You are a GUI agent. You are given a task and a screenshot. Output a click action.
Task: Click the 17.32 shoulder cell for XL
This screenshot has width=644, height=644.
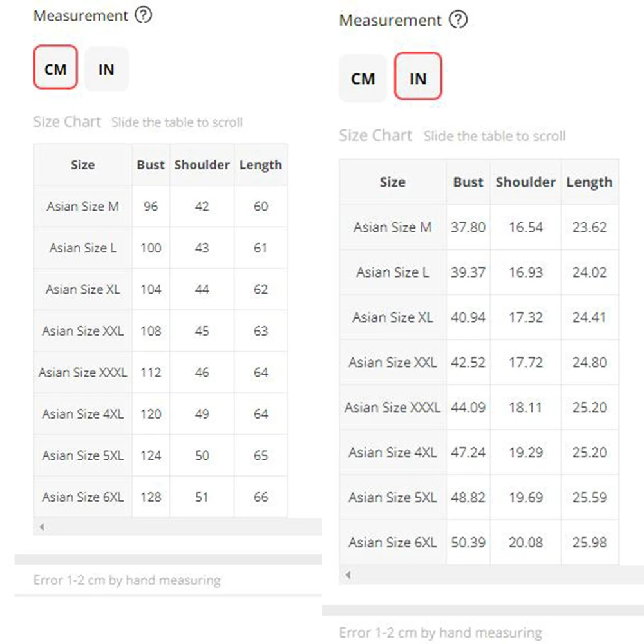pos(526,317)
